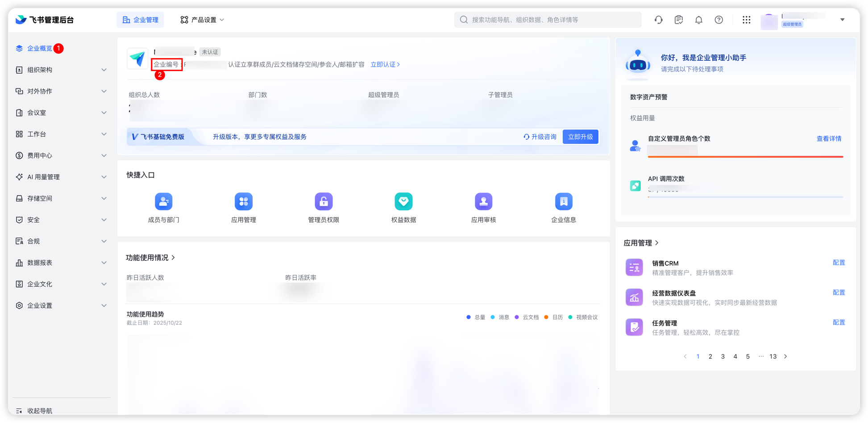The image size is (868, 423).
Task: Click the 销售CRM app icon
Action: pos(634,267)
